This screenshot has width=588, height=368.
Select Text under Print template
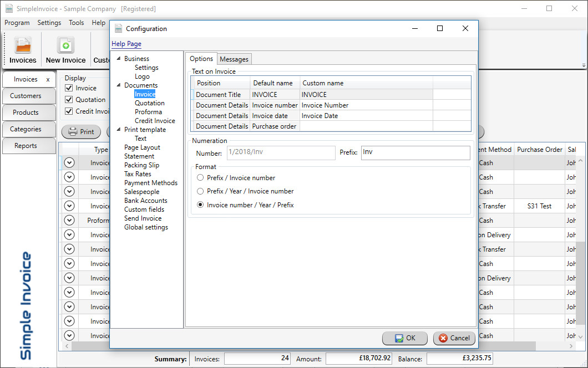tap(141, 139)
